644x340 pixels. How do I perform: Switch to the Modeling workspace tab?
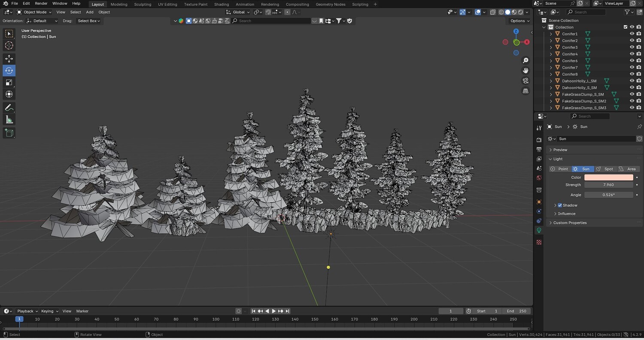coord(119,4)
